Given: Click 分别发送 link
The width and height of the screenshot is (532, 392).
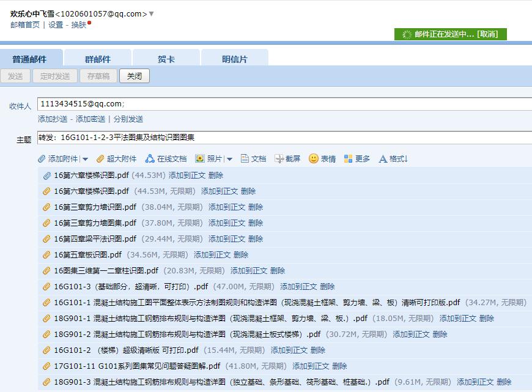Looking at the screenshot, I should pos(128,119).
